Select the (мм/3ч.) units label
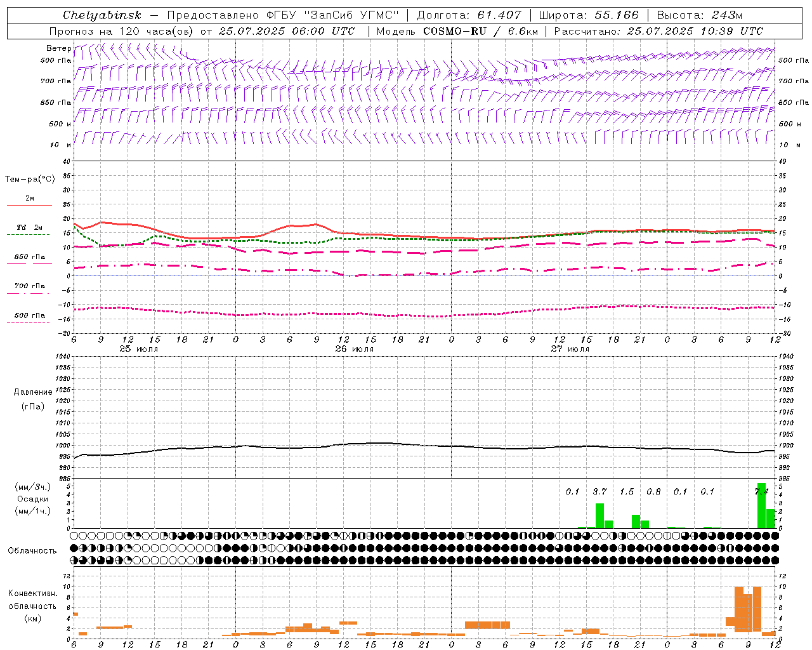 [33, 487]
